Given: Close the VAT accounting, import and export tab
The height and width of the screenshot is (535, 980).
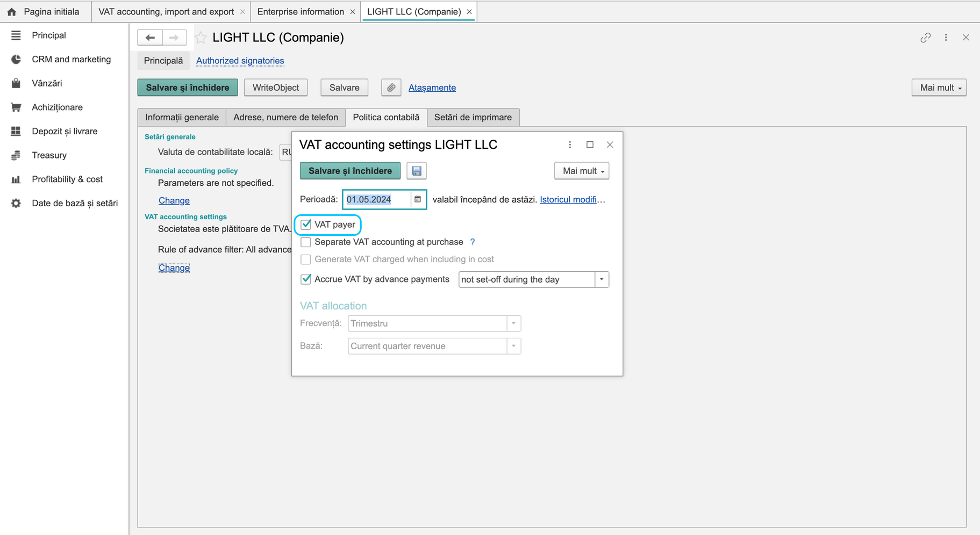Looking at the screenshot, I should [242, 12].
